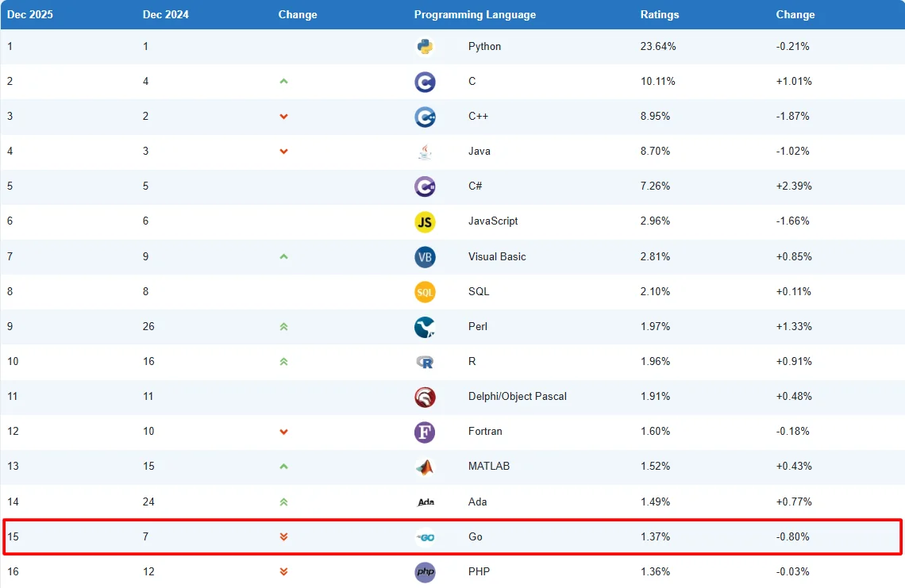Click the MATLAB logo icon
Image resolution: width=905 pixels, height=588 pixels.
[425, 467]
